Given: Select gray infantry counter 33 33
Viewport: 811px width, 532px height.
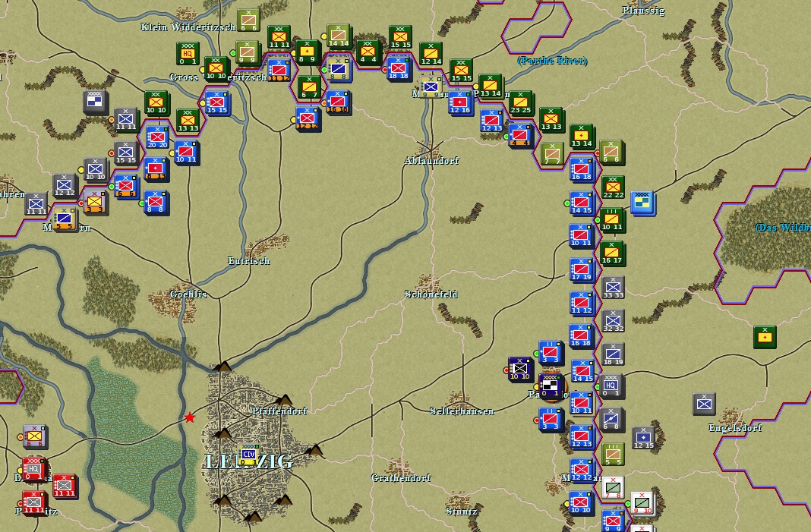Looking at the screenshot, I should pyautogui.click(x=613, y=288).
